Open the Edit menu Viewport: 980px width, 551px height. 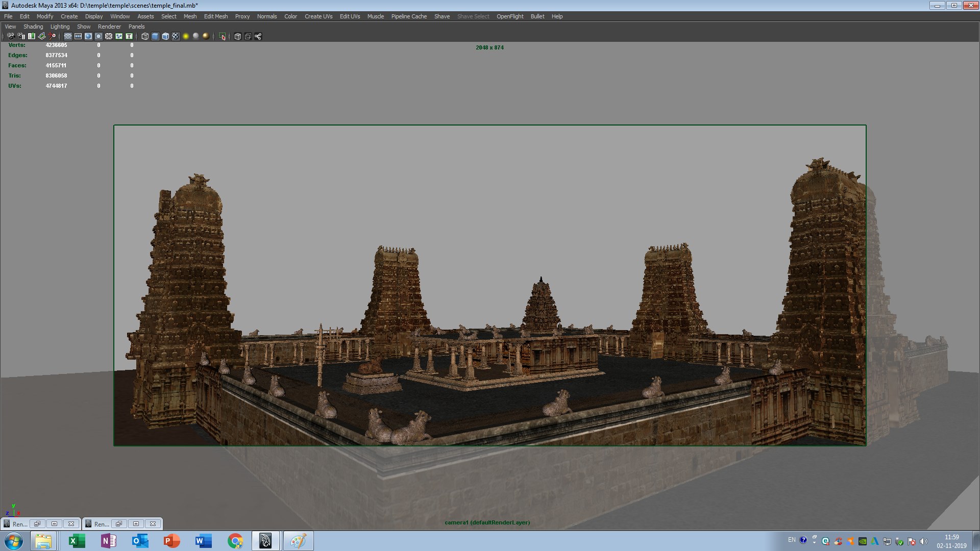24,16
